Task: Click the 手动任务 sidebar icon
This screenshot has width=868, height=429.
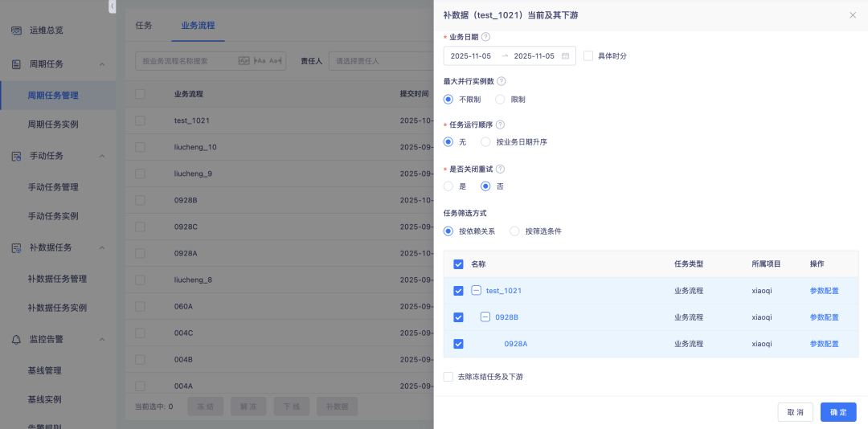Action: coord(17,156)
